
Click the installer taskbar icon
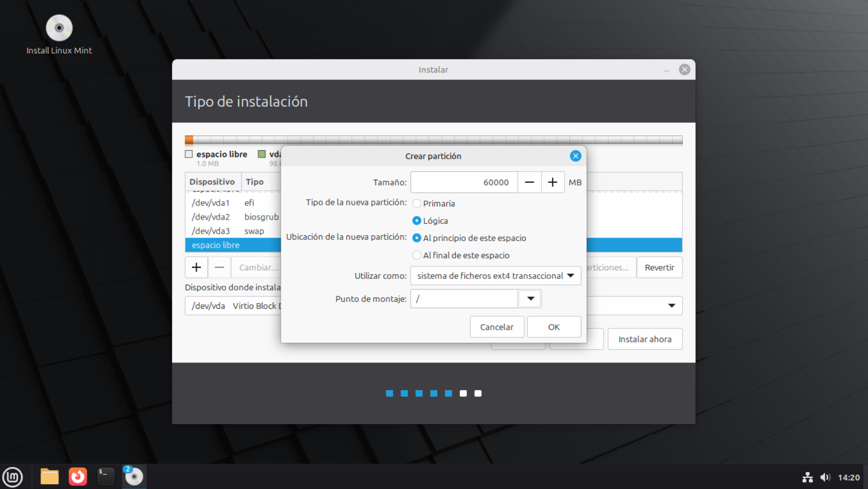pyautogui.click(x=134, y=477)
